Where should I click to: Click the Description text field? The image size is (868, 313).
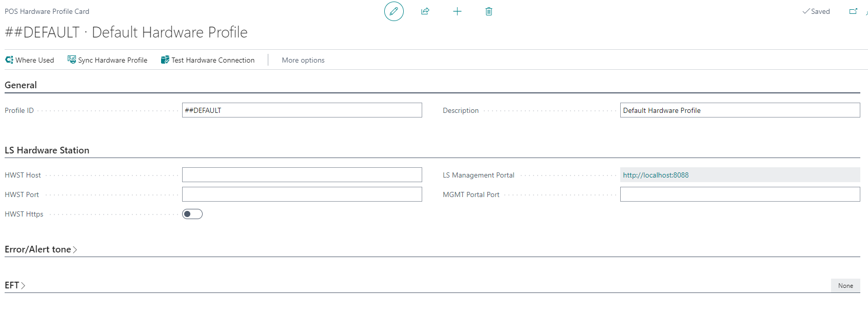740,110
